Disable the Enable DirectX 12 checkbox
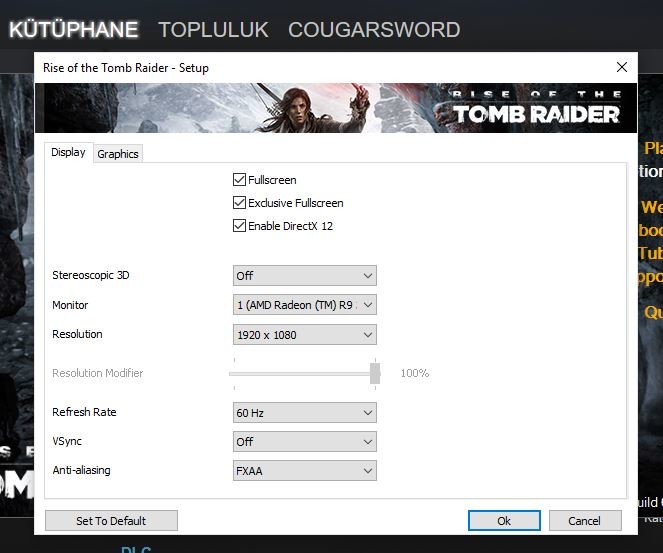This screenshot has width=663, height=553. (239, 225)
